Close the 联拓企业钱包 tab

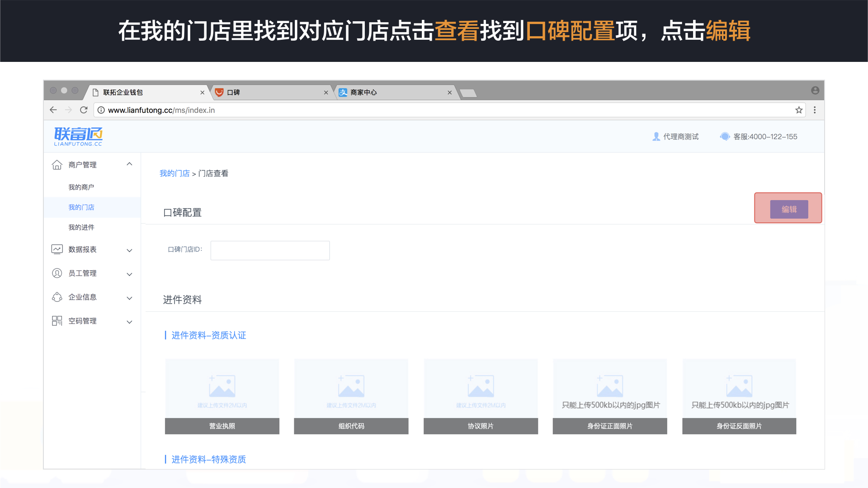tap(202, 93)
